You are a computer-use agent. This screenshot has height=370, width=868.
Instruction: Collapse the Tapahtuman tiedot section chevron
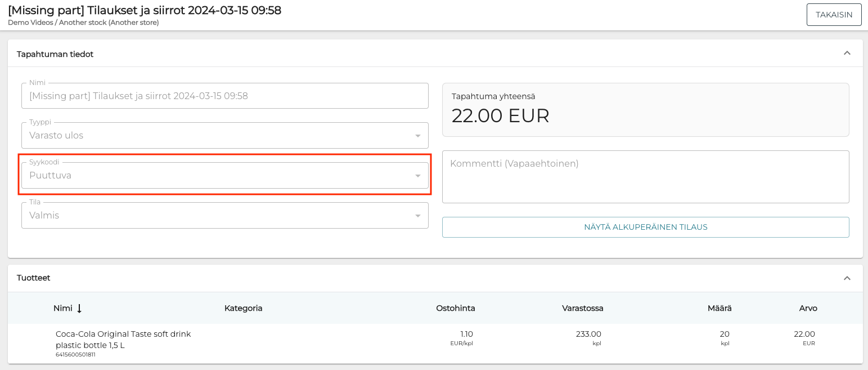pyautogui.click(x=847, y=54)
